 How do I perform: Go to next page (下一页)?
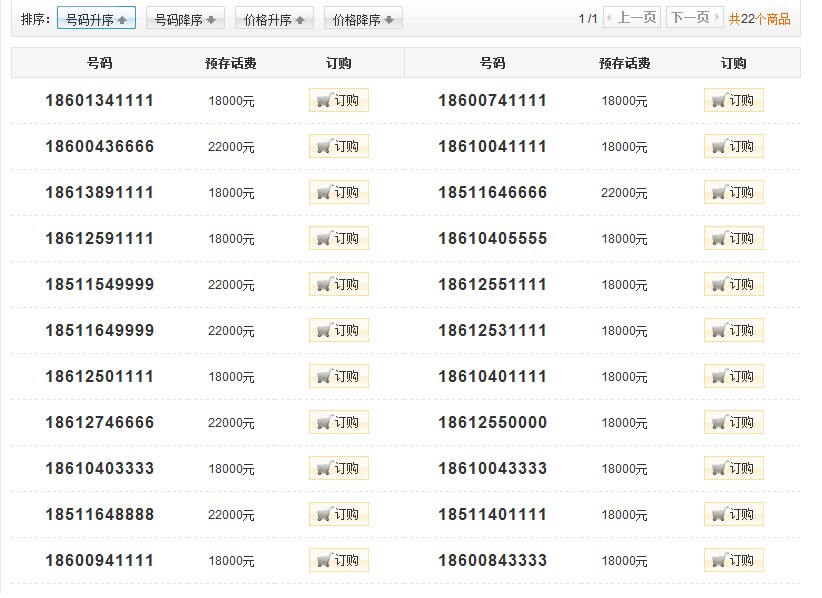[694, 18]
